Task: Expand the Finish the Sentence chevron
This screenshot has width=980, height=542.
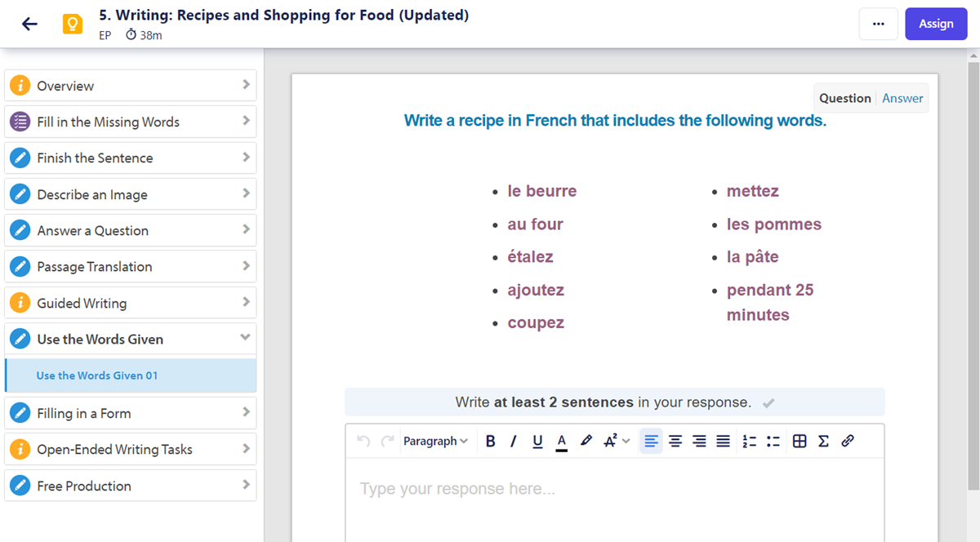Action: (246, 157)
